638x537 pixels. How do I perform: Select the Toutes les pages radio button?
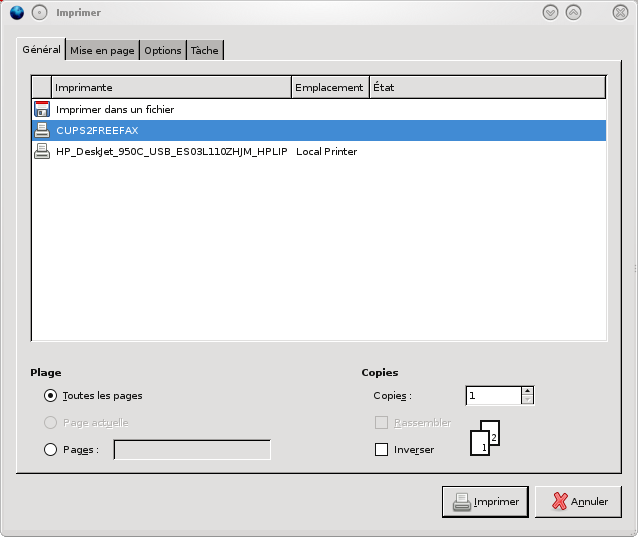pos(51,395)
